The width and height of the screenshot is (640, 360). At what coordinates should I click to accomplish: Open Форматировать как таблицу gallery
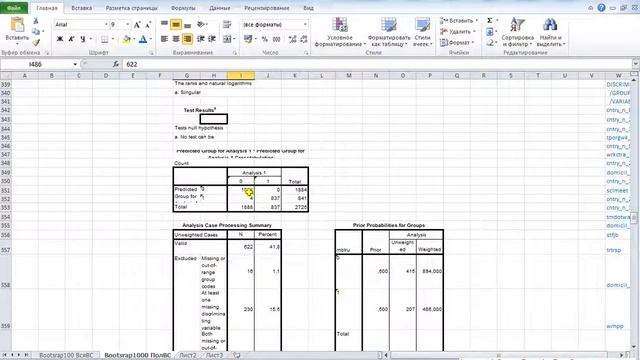coord(389,32)
